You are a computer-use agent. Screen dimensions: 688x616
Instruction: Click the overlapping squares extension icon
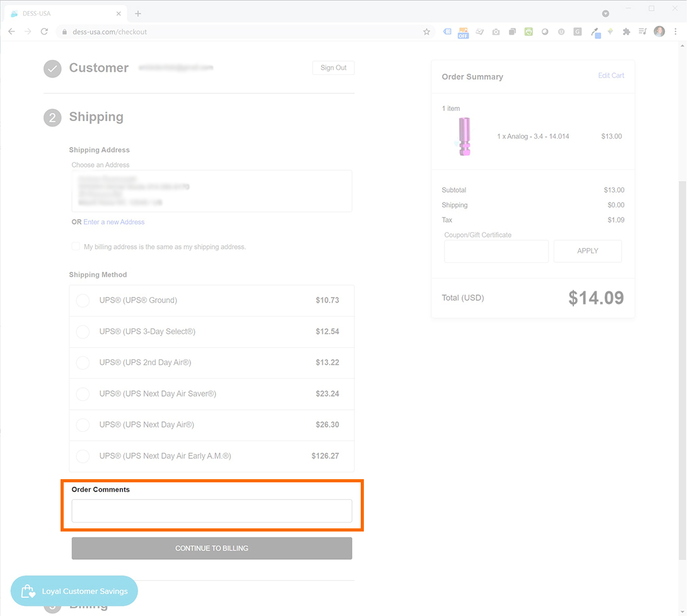click(512, 32)
